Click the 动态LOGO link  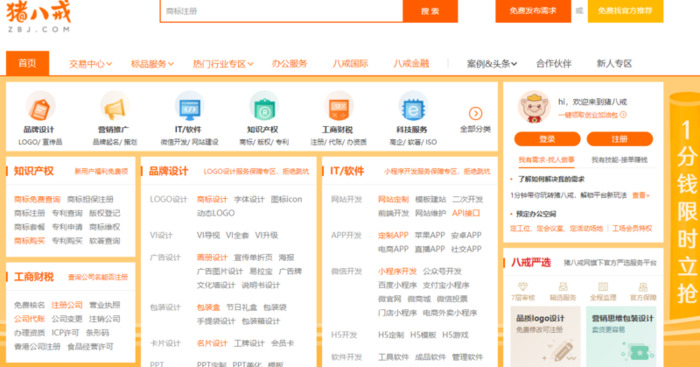(216, 213)
